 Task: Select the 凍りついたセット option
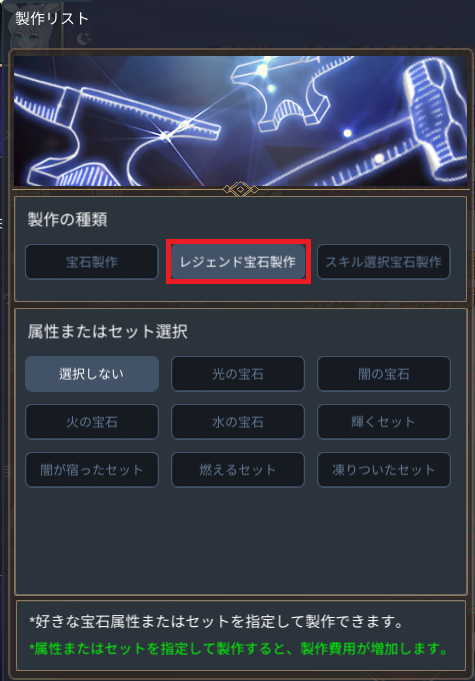(384, 469)
